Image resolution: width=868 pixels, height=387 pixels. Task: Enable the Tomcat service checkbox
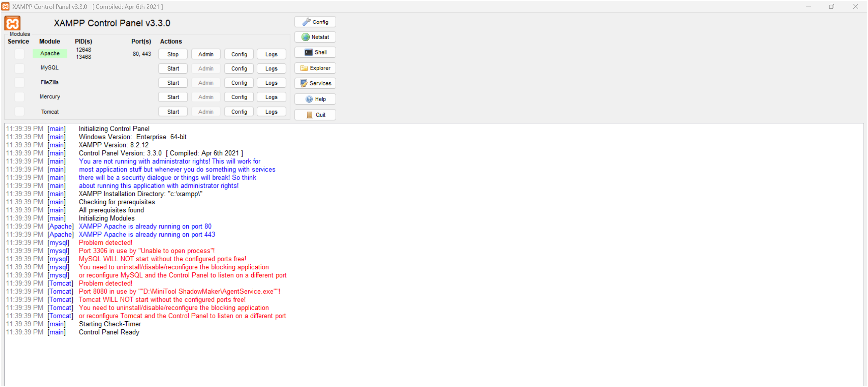click(19, 111)
